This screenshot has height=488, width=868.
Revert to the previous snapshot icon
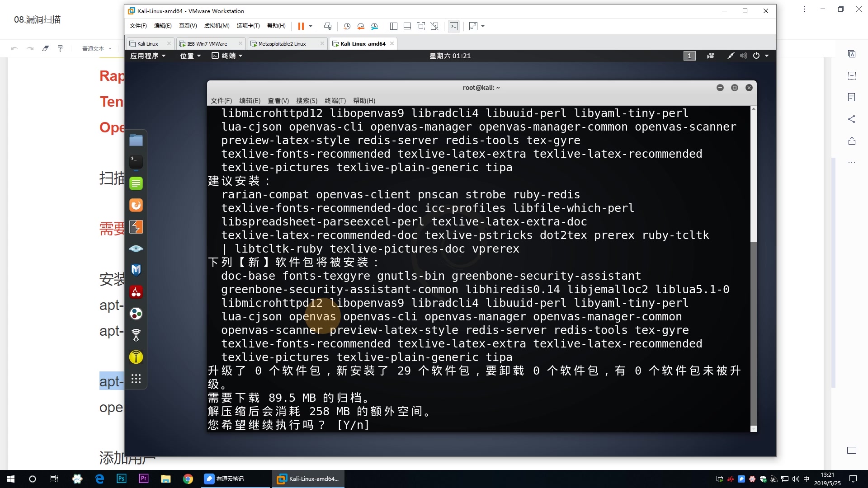pyautogui.click(x=361, y=26)
